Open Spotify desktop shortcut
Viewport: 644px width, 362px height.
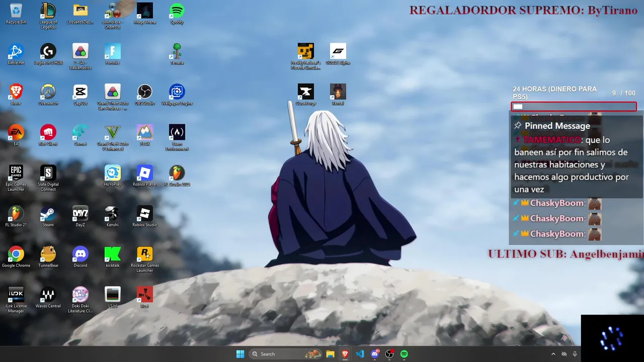pos(177,14)
